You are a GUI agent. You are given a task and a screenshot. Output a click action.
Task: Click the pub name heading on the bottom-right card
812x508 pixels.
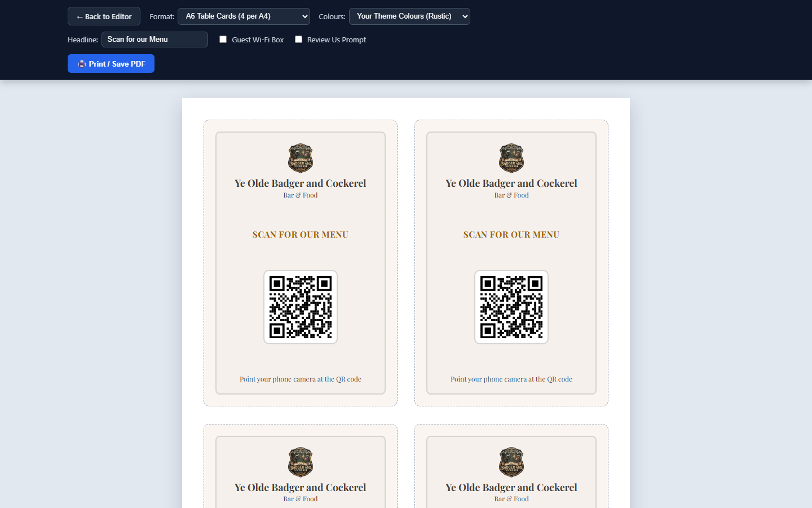point(511,488)
